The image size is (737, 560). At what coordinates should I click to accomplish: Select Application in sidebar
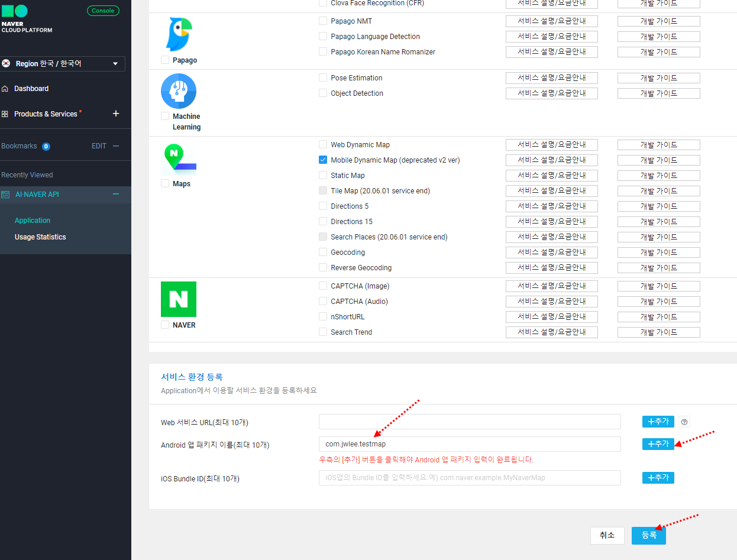[33, 221]
